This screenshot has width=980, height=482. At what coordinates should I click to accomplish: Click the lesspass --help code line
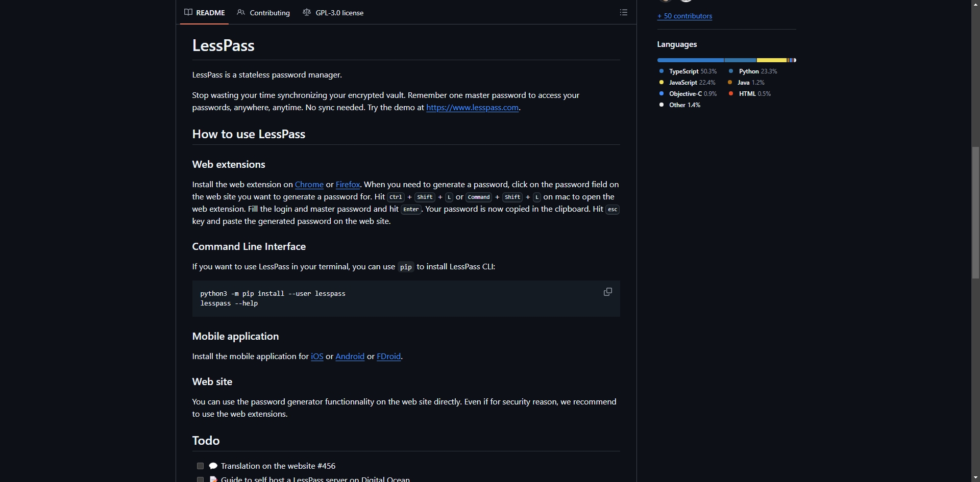coord(229,303)
